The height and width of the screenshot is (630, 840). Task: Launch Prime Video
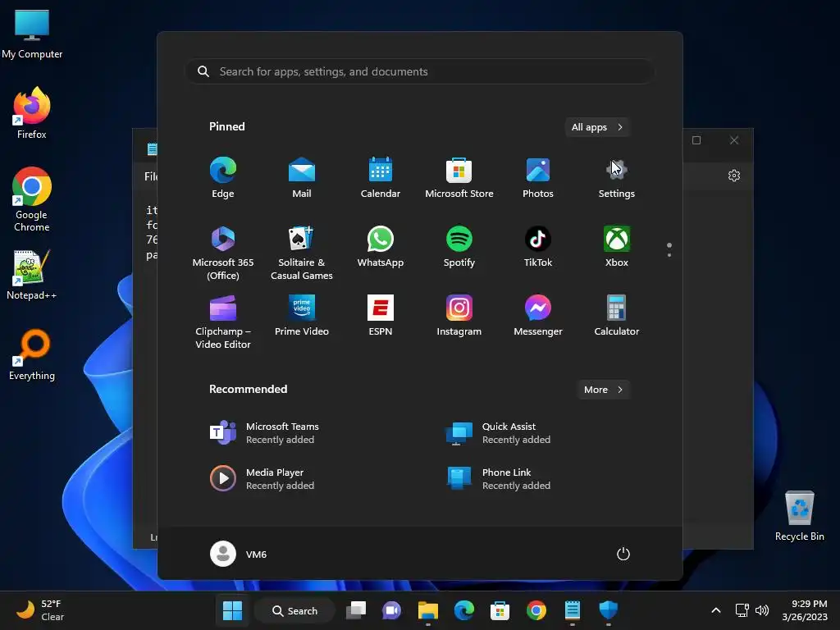[x=302, y=316]
